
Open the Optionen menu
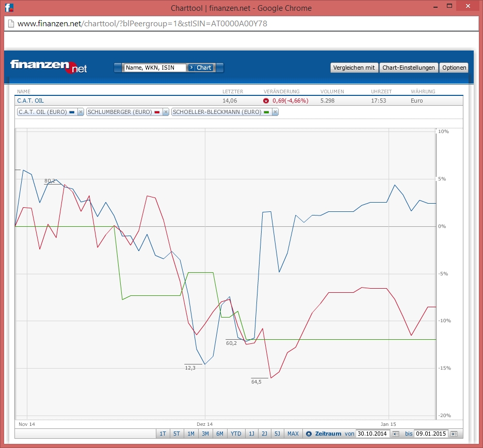click(454, 68)
